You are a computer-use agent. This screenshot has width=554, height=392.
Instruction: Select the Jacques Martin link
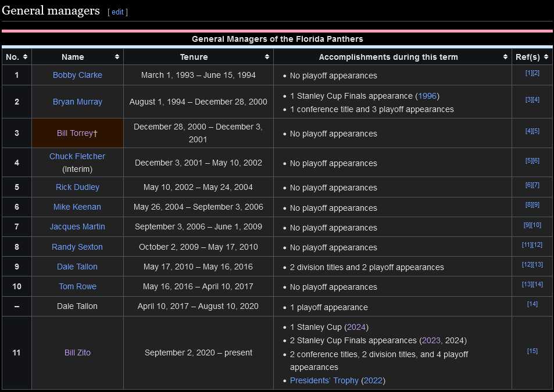click(x=77, y=226)
